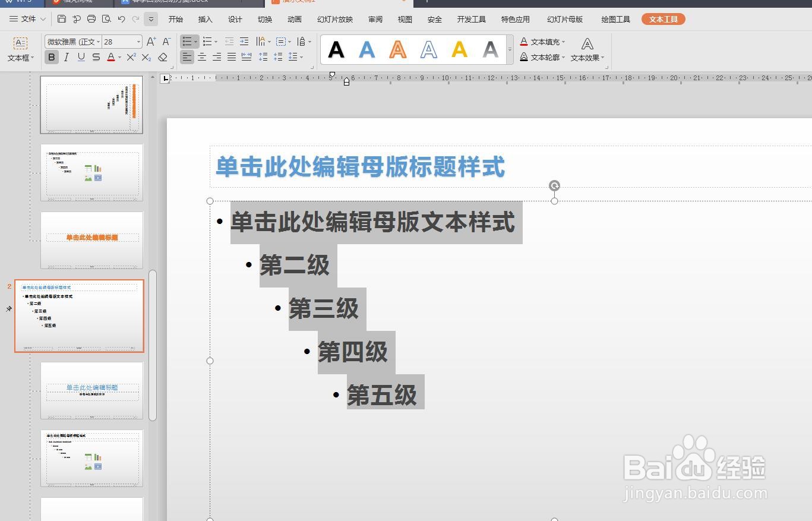This screenshot has width=812, height=521.
Task: Click the Redo arrow
Action: [x=136, y=19]
